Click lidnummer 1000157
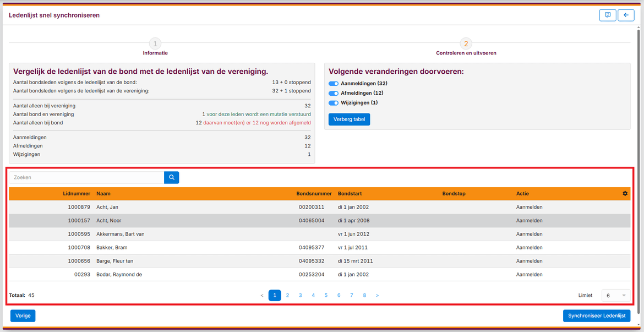Image resolution: width=644 pixels, height=332 pixels. point(79,221)
